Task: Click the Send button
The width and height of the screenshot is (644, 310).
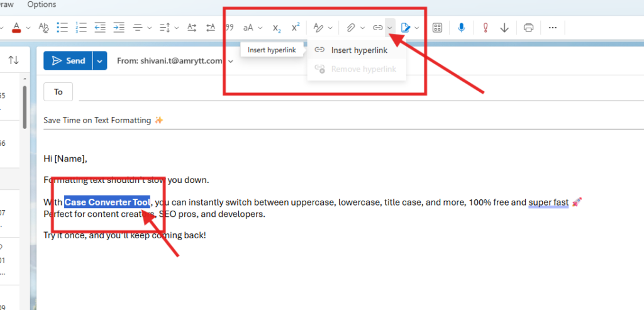Action: tap(69, 61)
